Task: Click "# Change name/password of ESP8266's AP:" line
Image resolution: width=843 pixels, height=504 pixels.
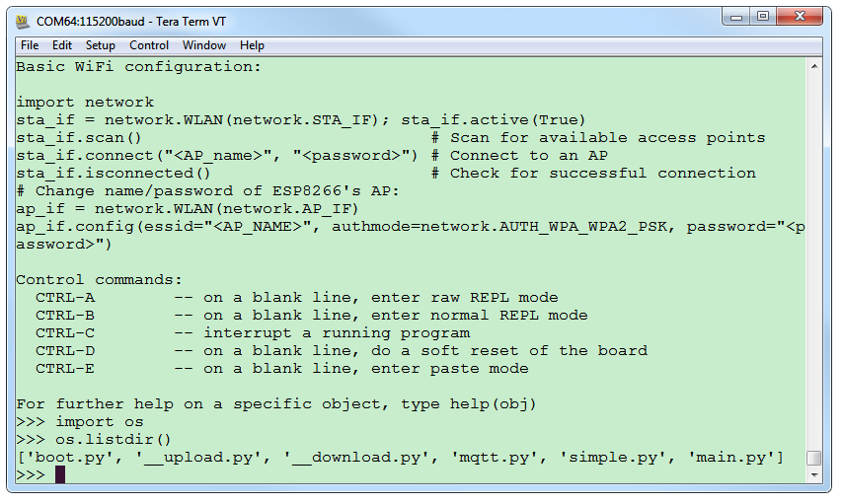Action: tap(207, 190)
